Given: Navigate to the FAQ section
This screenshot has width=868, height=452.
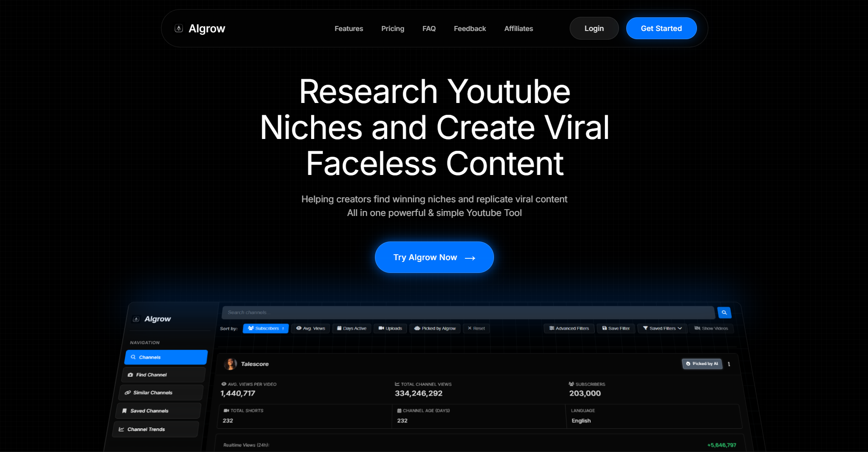Looking at the screenshot, I should click(x=428, y=28).
